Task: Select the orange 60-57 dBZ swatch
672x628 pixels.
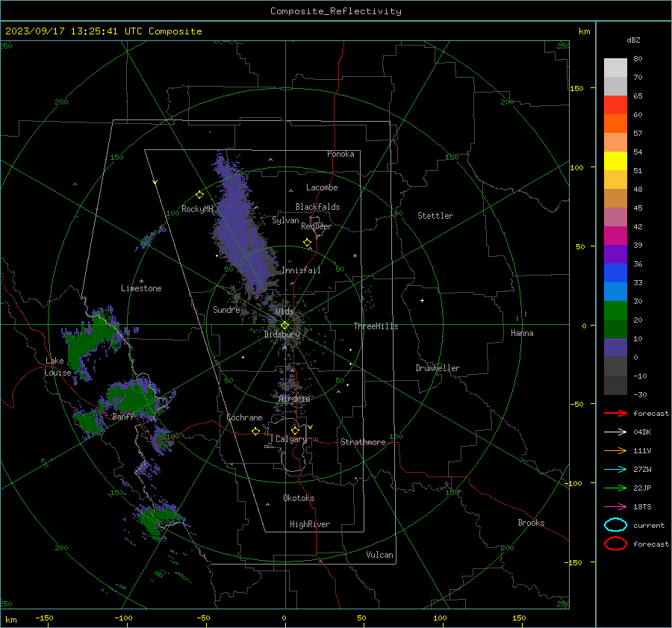Action: (615, 124)
